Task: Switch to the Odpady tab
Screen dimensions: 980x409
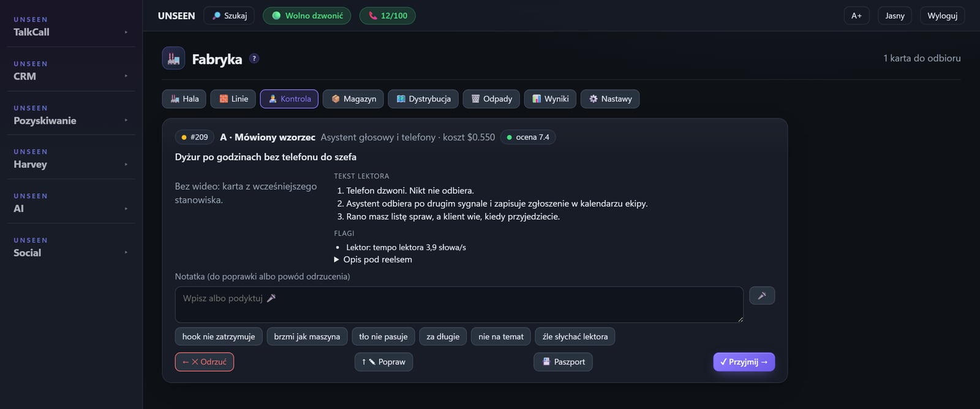Action: tap(491, 99)
